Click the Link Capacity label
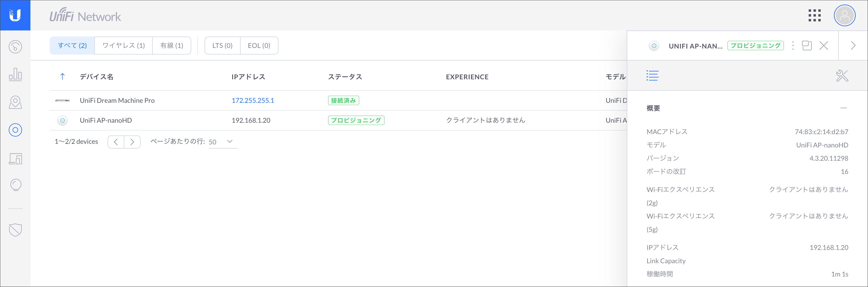The height and width of the screenshot is (287, 868). 666,261
